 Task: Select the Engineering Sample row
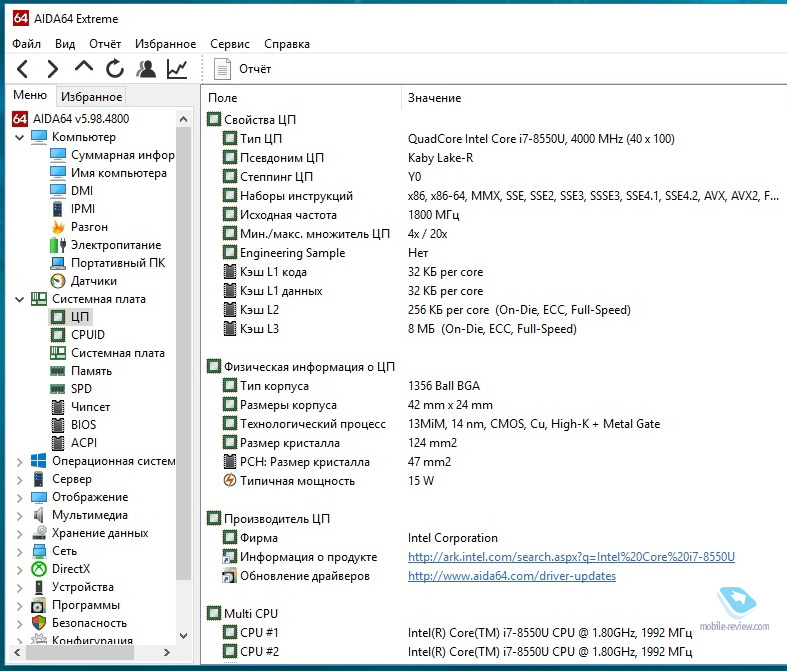[x=494, y=253]
